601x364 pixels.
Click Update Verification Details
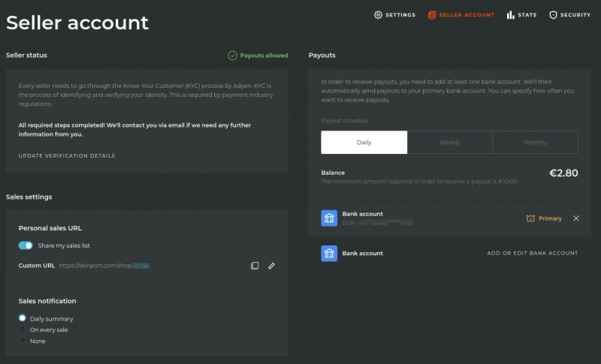(67, 156)
